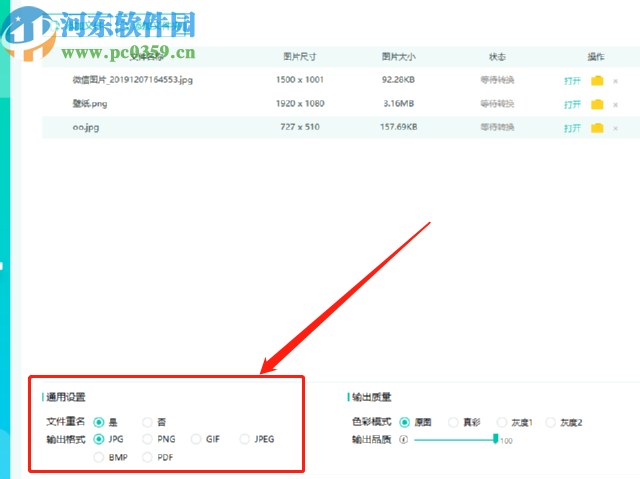The height and width of the screenshot is (479, 640).
Task: Click the 输出品质 slider track middle
Action: click(x=454, y=440)
